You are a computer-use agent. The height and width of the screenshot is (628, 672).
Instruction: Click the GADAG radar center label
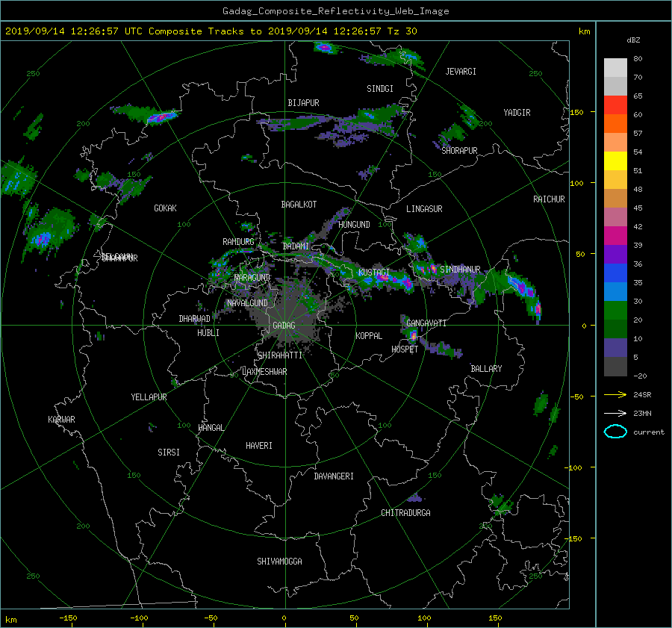284,326
